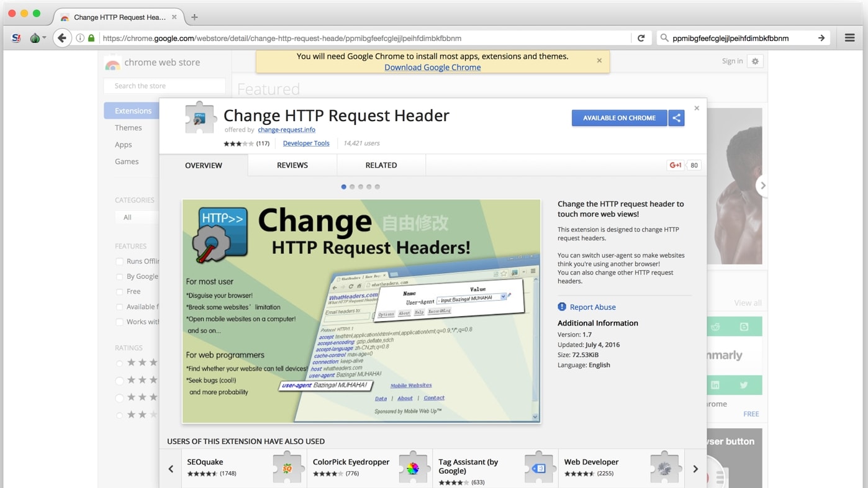
Task: Click the SEOquake extension icon
Action: pyautogui.click(x=288, y=467)
